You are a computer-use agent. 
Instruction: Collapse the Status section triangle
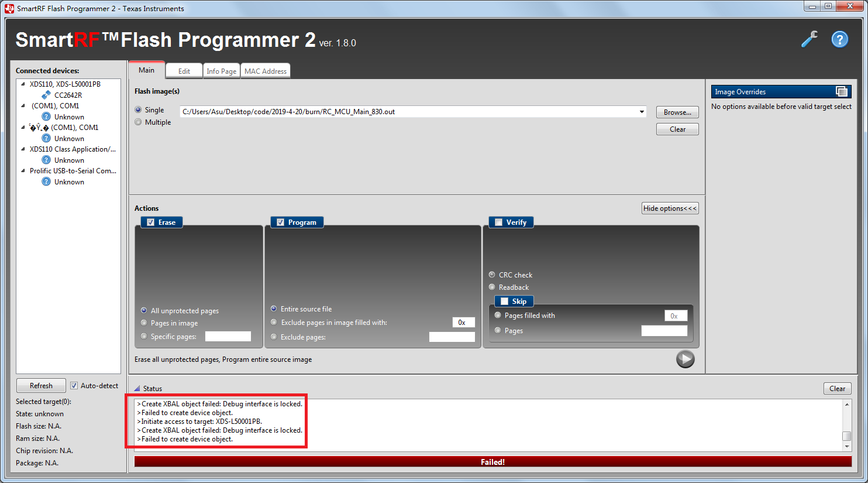[137, 388]
